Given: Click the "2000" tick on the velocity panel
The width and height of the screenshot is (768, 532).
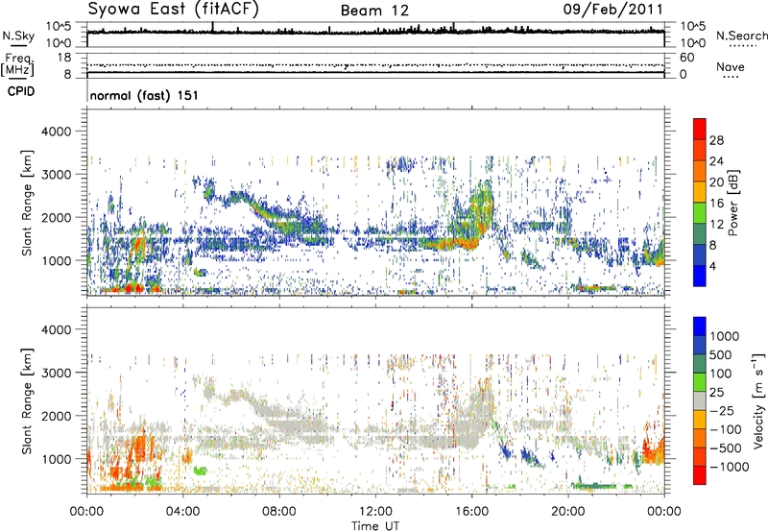Looking at the screenshot, I should [x=56, y=416].
